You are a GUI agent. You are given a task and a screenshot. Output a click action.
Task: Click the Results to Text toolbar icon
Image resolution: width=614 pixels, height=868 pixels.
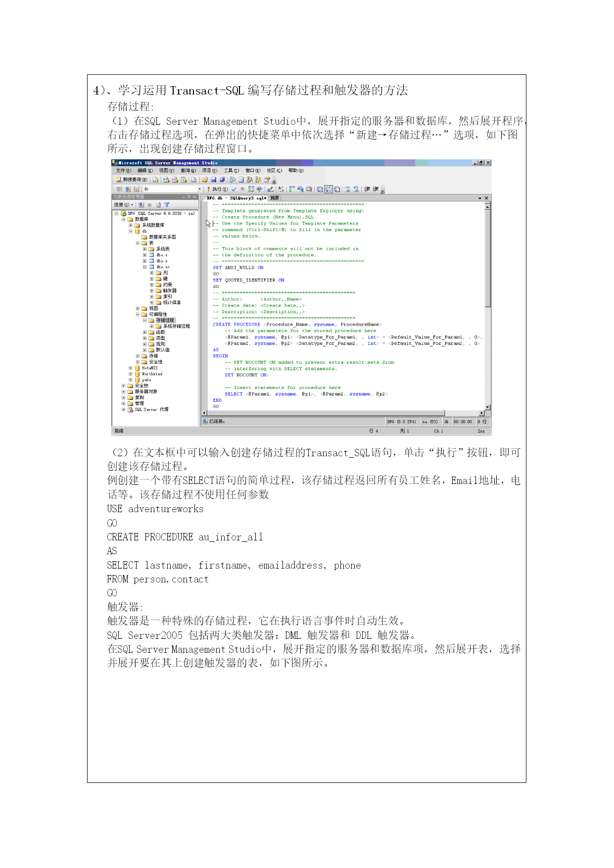pos(320,189)
